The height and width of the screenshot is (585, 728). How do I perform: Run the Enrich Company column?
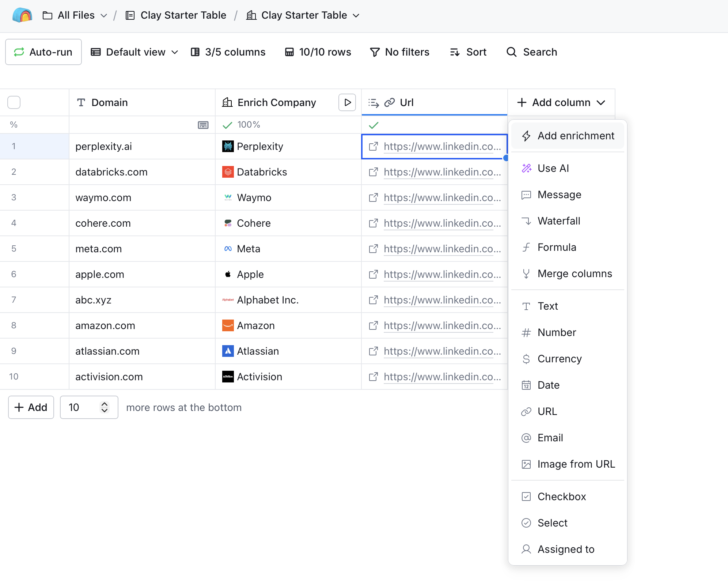[x=347, y=102]
